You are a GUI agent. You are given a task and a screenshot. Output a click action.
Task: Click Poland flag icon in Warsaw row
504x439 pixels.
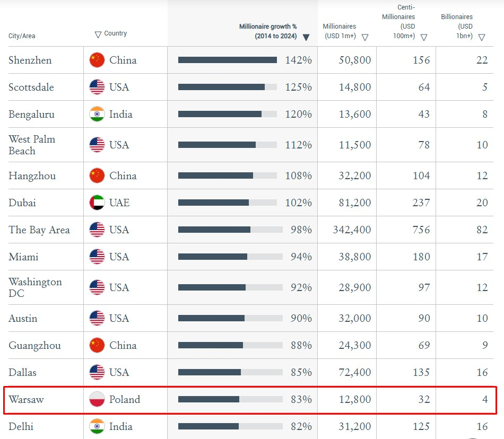click(97, 399)
